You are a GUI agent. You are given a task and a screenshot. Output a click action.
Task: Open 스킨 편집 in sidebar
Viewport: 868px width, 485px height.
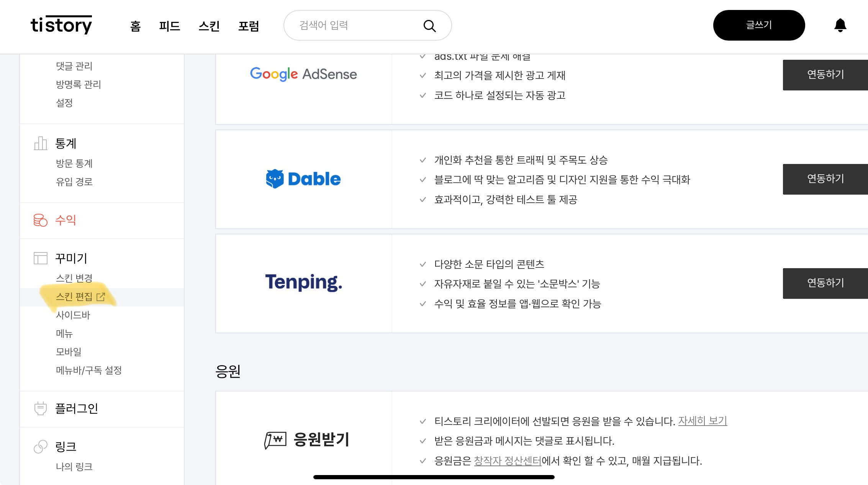click(74, 297)
